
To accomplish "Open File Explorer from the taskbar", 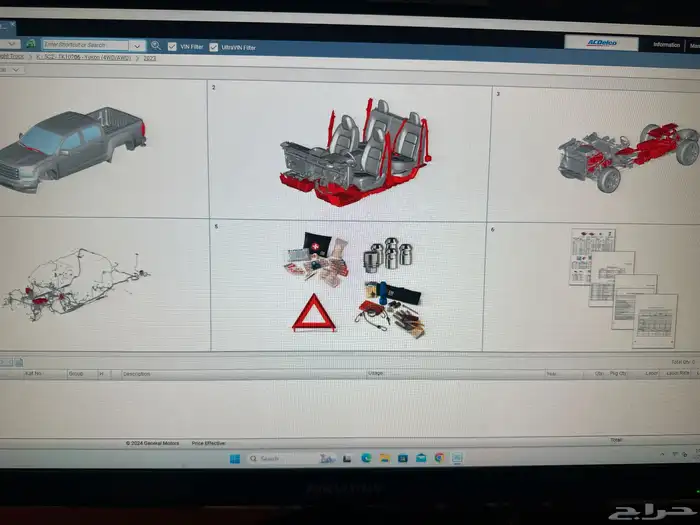I will 384,458.
